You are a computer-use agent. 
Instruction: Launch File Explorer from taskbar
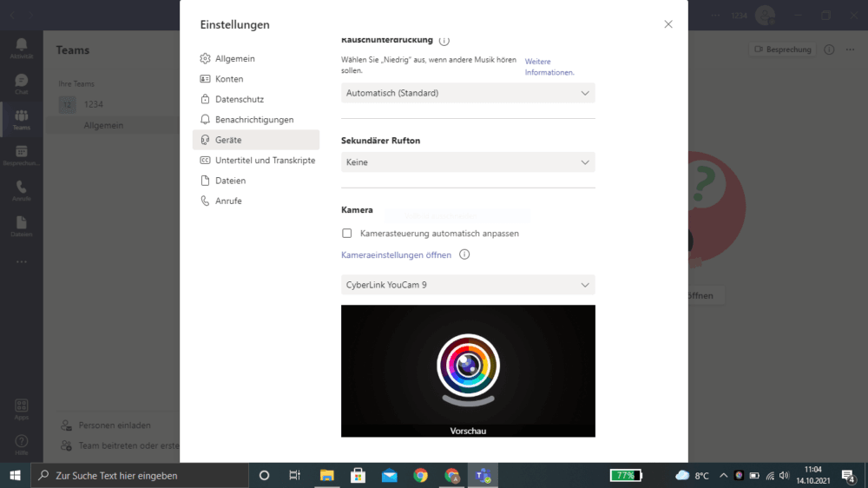pyautogui.click(x=326, y=475)
